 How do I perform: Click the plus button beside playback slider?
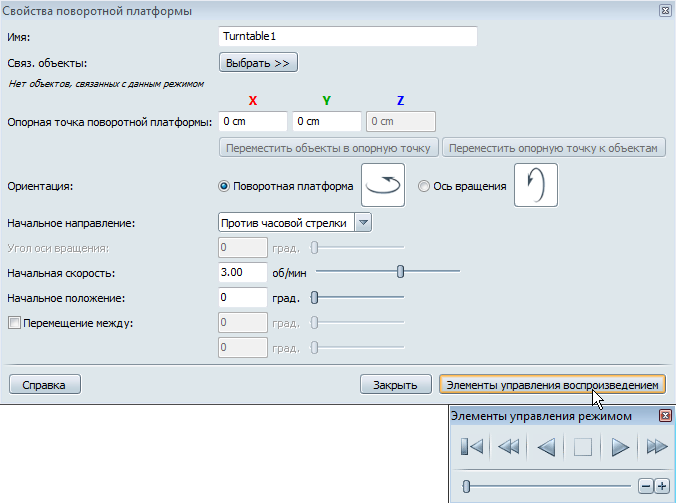[662, 486]
